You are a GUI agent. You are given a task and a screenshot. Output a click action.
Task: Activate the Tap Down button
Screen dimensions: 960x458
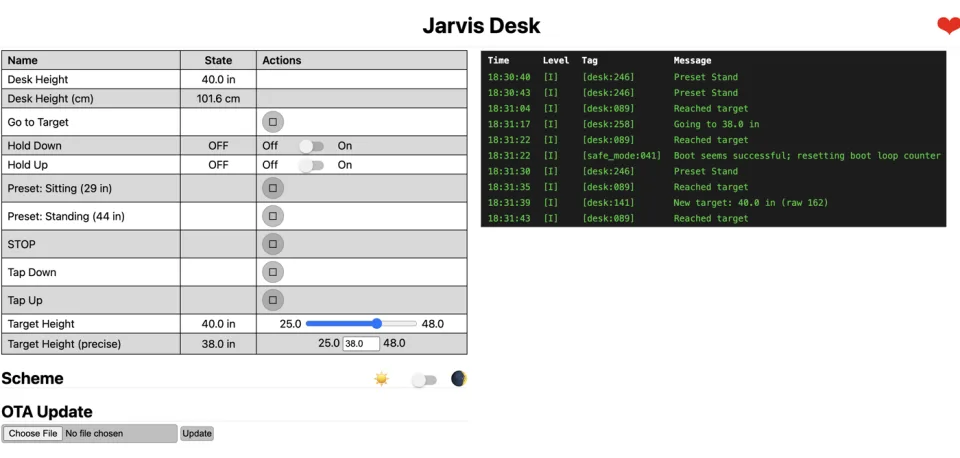click(273, 272)
